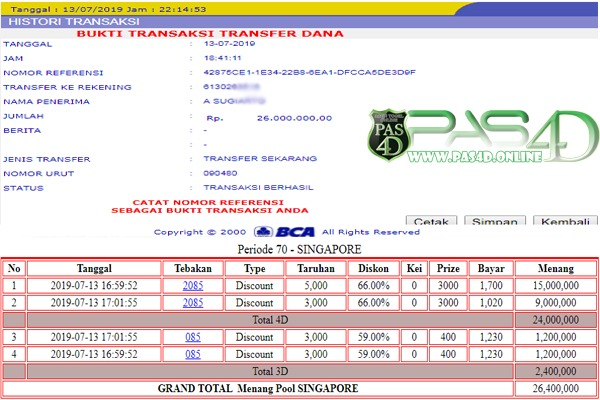
Task: Click the winnings 15,000,000 cell
Action: pyautogui.click(x=556, y=286)
